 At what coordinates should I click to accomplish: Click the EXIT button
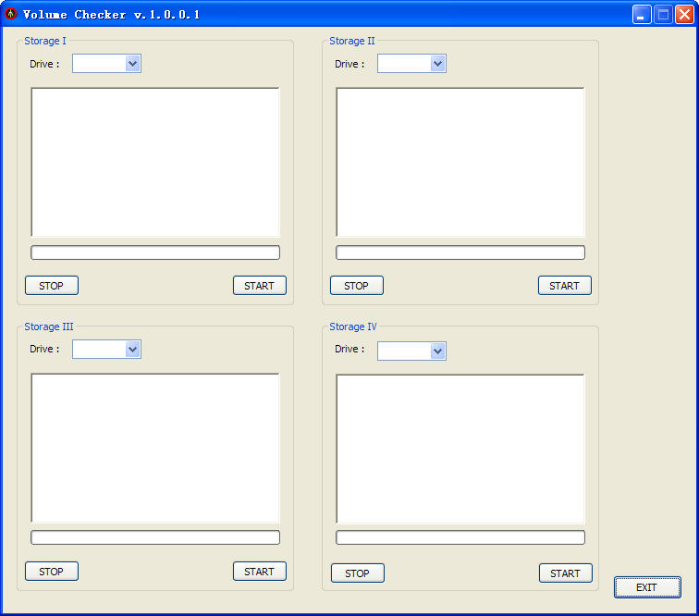(x=647, y=587)
